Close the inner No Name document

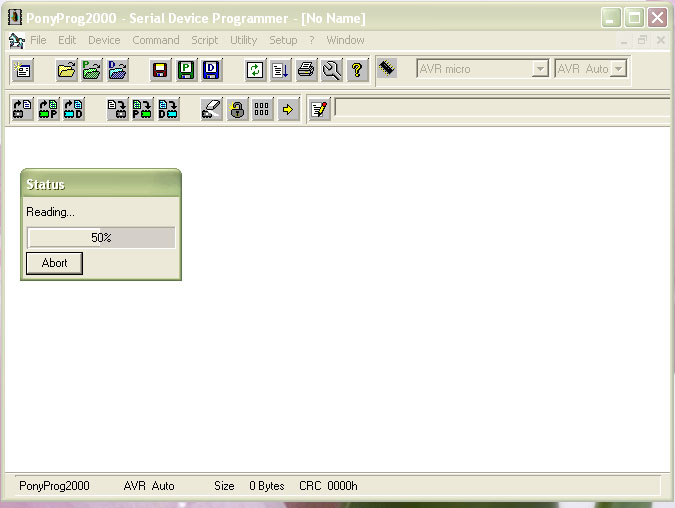pyautogui.click(x=661, y=40)
